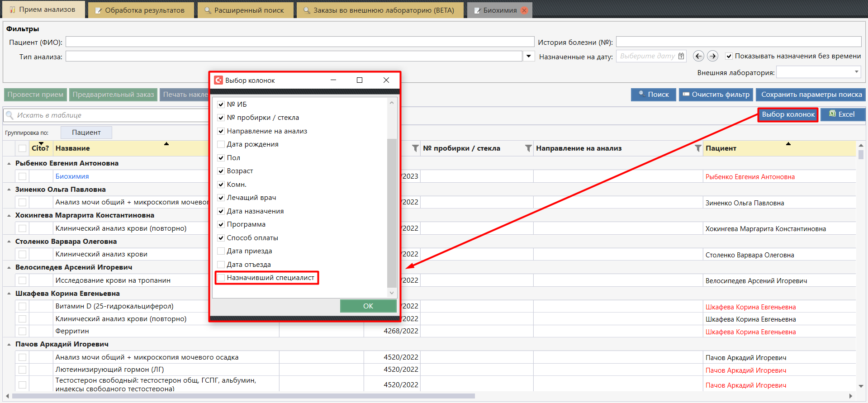
Task: Enable the Назначивший специалист checkbox
Action: 221,278
